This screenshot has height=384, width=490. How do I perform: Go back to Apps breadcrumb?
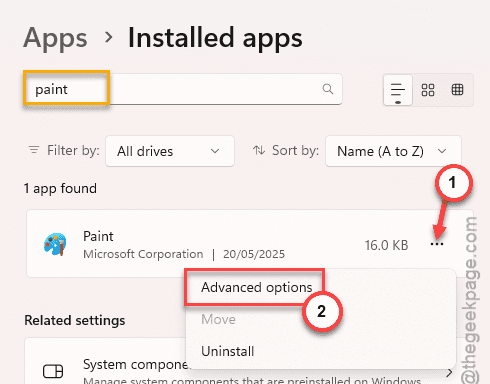[x=55, y=39]
